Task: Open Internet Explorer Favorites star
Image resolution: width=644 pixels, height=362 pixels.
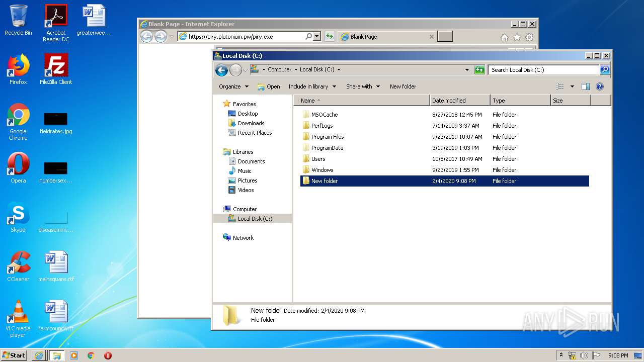Action: click(517, 37)
